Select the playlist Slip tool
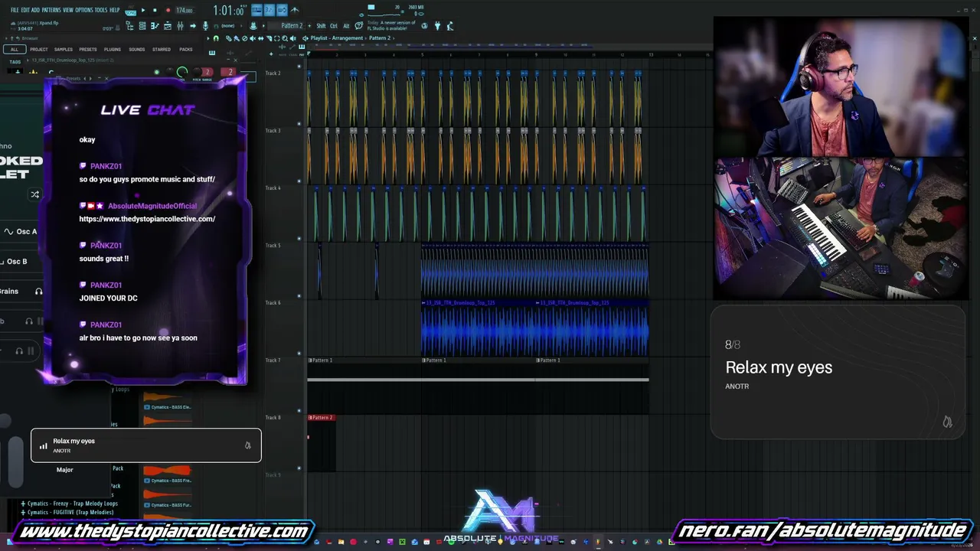This screenshot has height=551, width=980. click(x=261, y=38)
